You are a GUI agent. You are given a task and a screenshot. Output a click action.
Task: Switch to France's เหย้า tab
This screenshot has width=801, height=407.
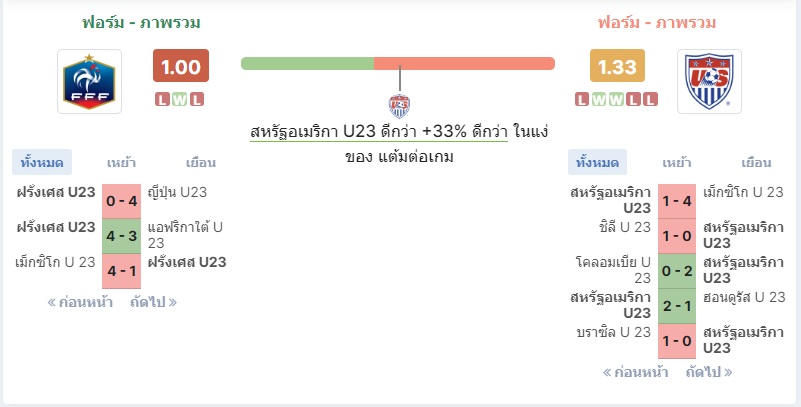(121, 163)
